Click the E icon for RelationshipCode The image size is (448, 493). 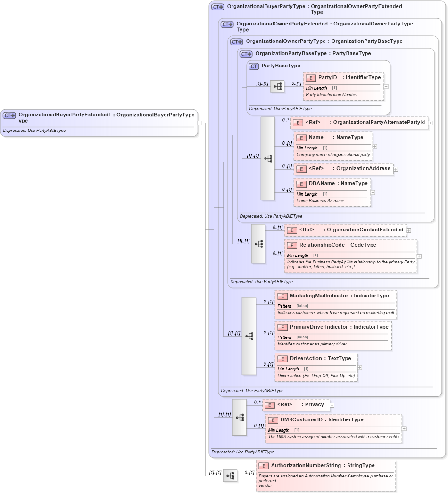291,245
